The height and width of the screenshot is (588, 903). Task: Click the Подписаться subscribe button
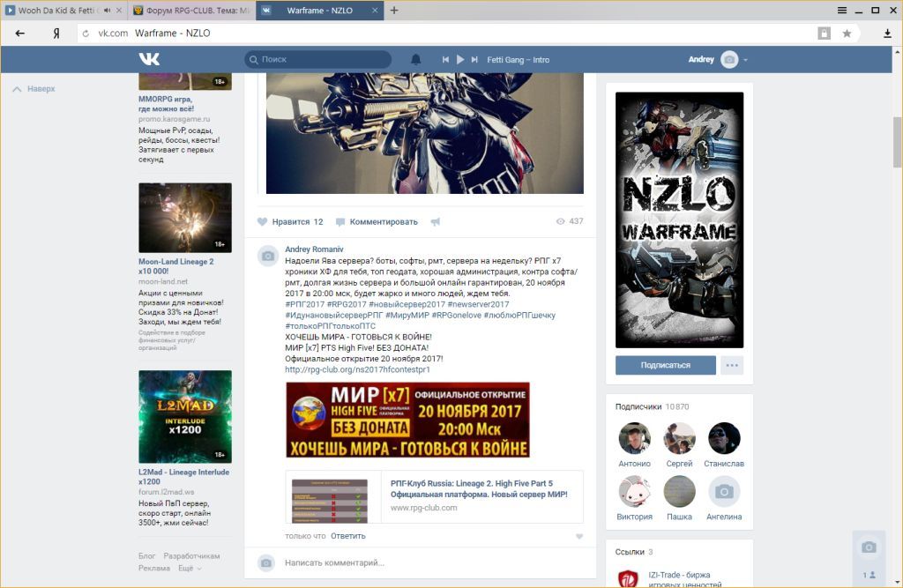coord(665,365)
